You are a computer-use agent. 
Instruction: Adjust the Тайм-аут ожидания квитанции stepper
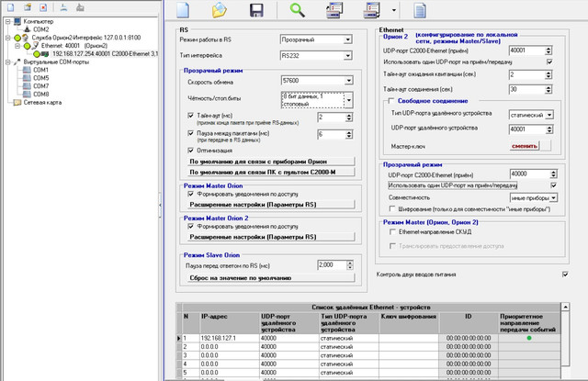point(548,75)
